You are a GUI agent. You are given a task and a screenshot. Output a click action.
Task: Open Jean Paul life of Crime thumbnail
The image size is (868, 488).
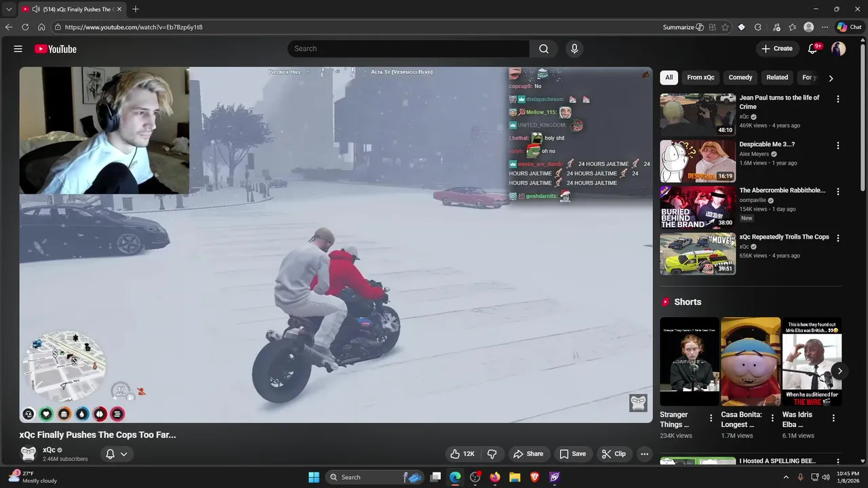(x=698, y=115)
